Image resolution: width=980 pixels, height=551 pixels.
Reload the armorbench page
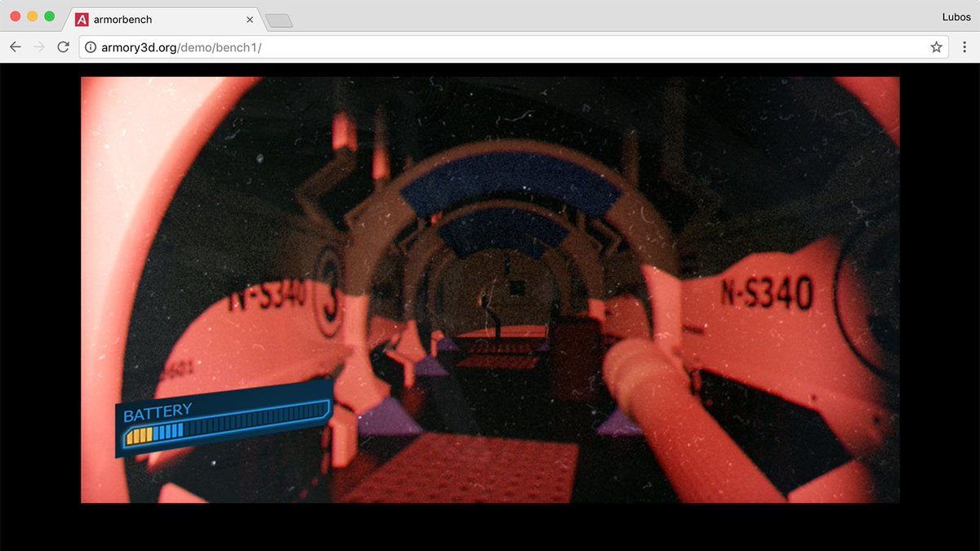(x=63, y=47)
